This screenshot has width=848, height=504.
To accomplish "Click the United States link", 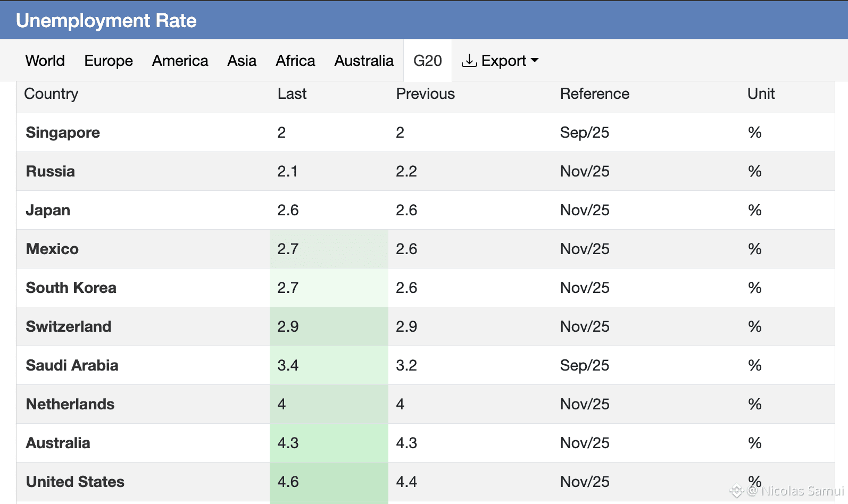I will pyautogui.click(x=75, y=482).
